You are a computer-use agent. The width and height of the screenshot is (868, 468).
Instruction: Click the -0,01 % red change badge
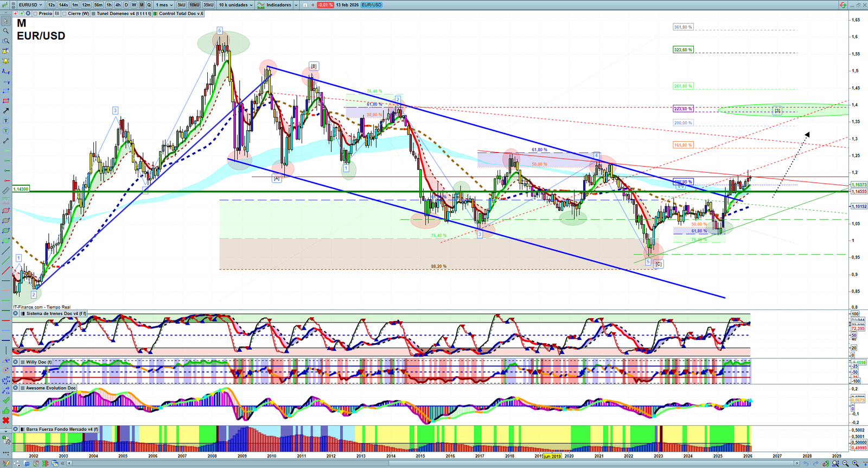[325, 5]
